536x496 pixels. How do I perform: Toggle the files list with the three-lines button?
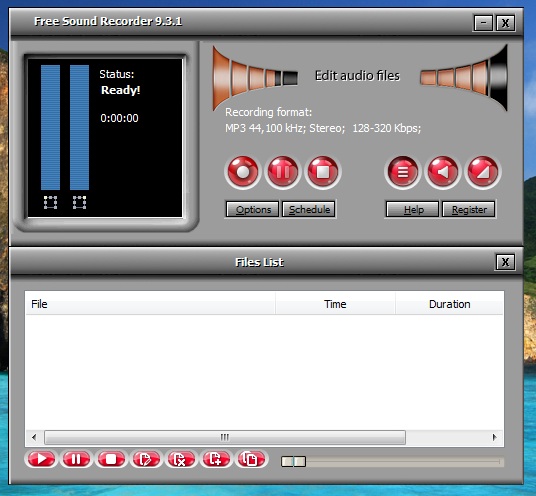pos(402,172)
